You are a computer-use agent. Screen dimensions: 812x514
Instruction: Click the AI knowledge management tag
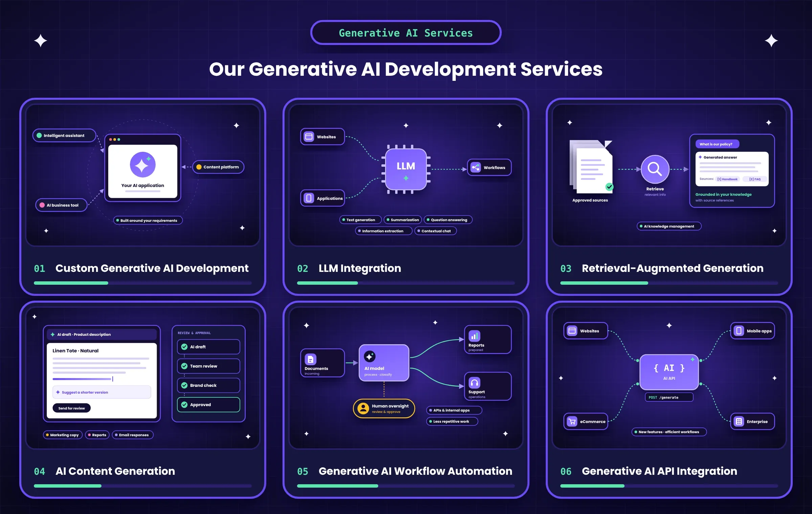coord(669,226)
